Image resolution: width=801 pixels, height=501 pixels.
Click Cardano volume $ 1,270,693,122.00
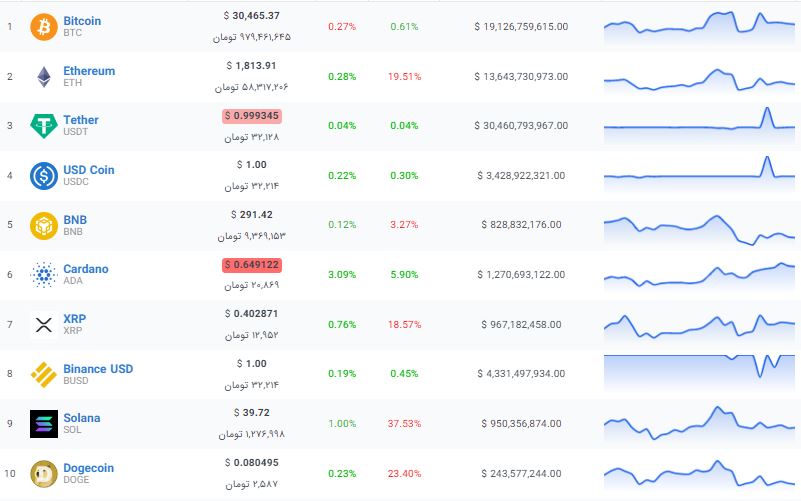coord(521,275)
